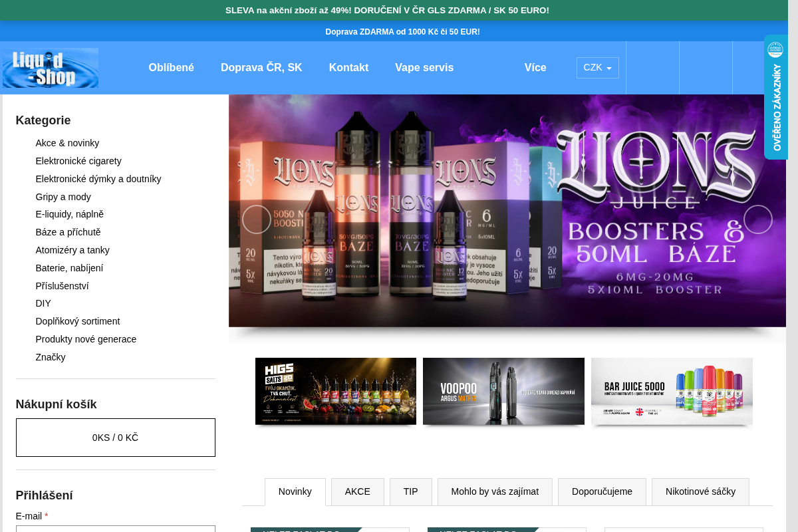The height and width of the screenshot is (532, 798).
Task: Open the E-liquidy, náplně category
Action: click(x=70, y=214)
